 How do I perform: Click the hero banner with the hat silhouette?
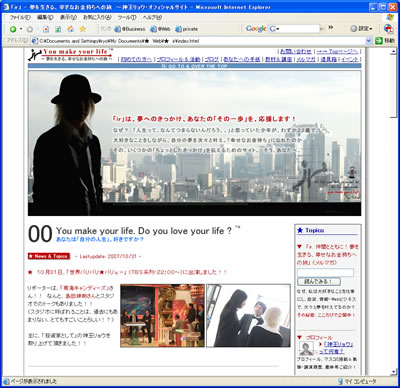point(194,143)
